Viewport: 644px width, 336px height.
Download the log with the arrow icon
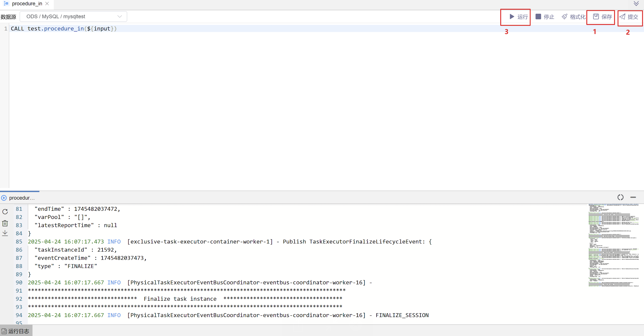5,233
